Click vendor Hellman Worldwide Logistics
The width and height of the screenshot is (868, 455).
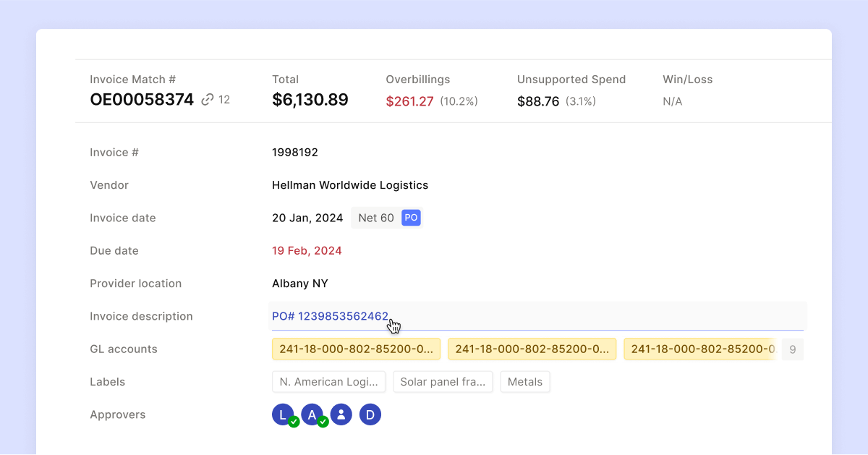[350, 185]
